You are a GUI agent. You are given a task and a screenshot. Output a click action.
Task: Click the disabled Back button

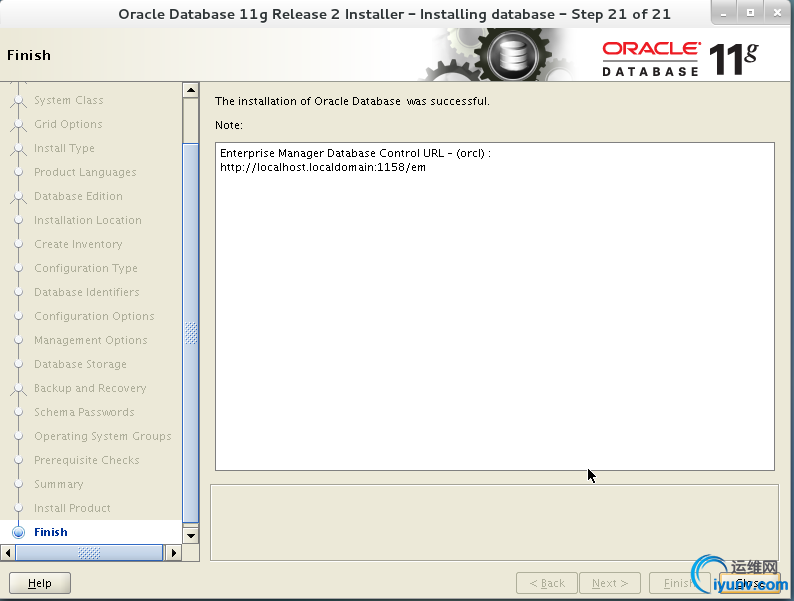point(547,583)
